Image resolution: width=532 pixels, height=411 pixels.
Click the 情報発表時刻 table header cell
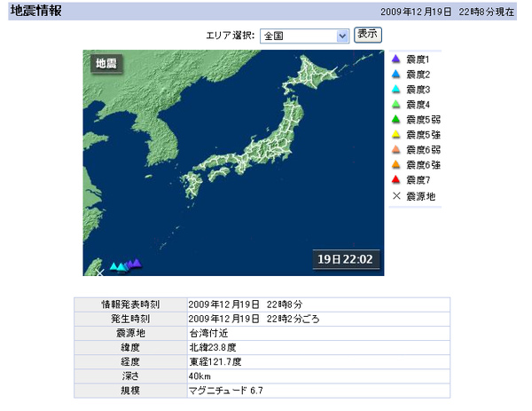click(130, 304)
